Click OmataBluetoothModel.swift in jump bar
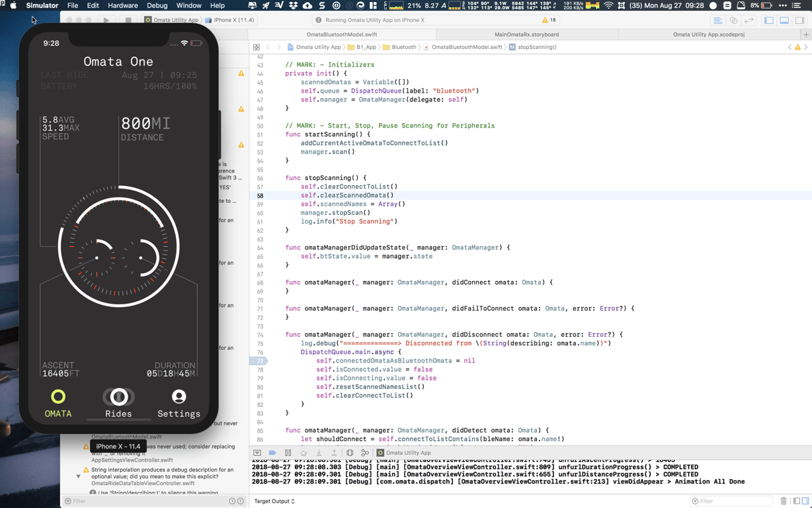The width and height of the screenshot is (812, 508). (462, 47)
